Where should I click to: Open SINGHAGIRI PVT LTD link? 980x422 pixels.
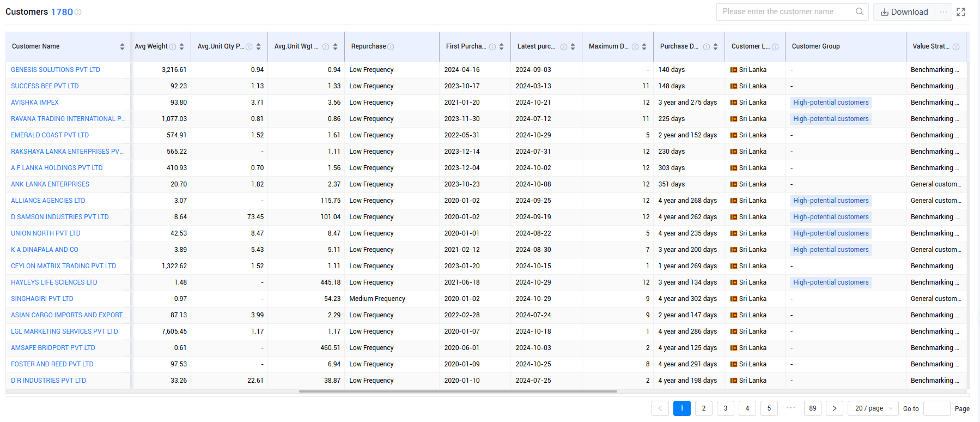[42, 299]
